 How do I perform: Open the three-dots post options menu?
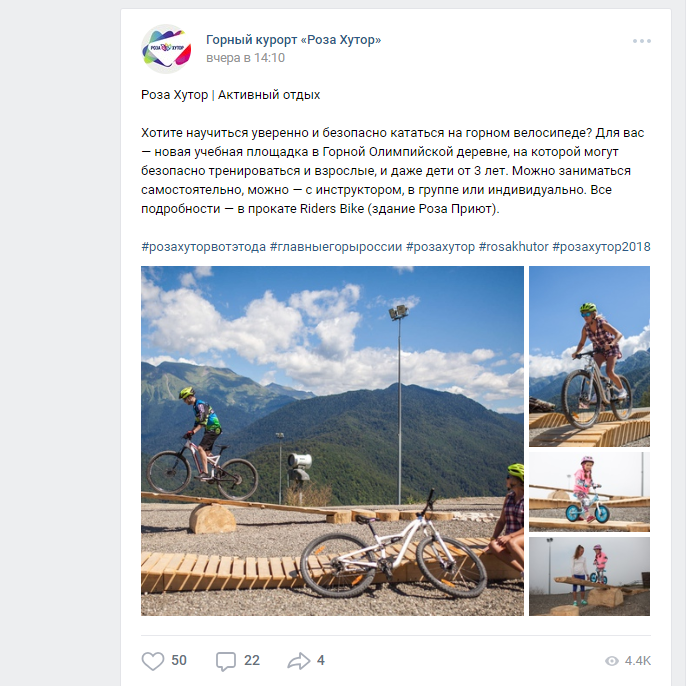(641, 41)
